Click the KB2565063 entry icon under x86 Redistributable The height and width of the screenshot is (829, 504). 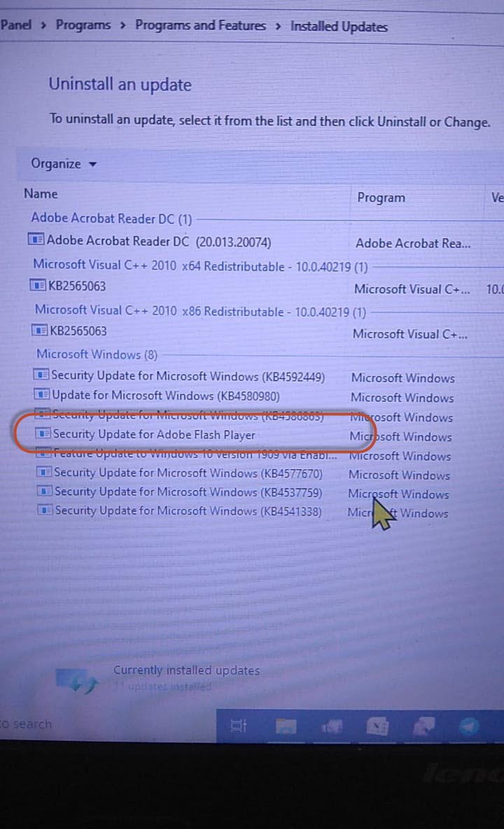[40, 330]
